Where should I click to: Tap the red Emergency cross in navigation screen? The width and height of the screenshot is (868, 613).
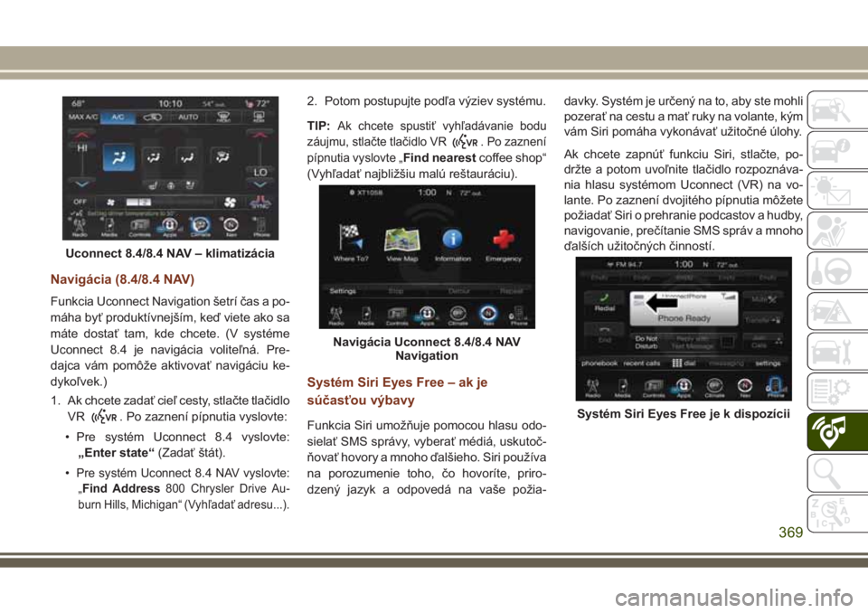[504, 243]
